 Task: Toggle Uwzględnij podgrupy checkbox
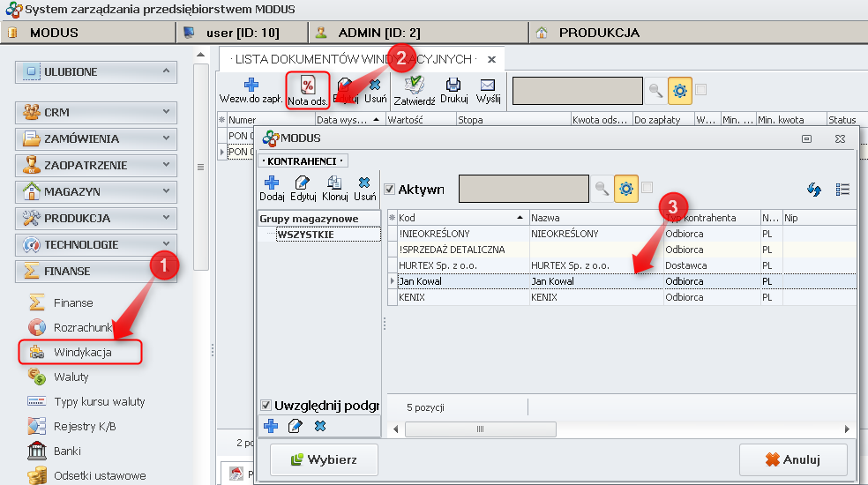click(266, 406)
